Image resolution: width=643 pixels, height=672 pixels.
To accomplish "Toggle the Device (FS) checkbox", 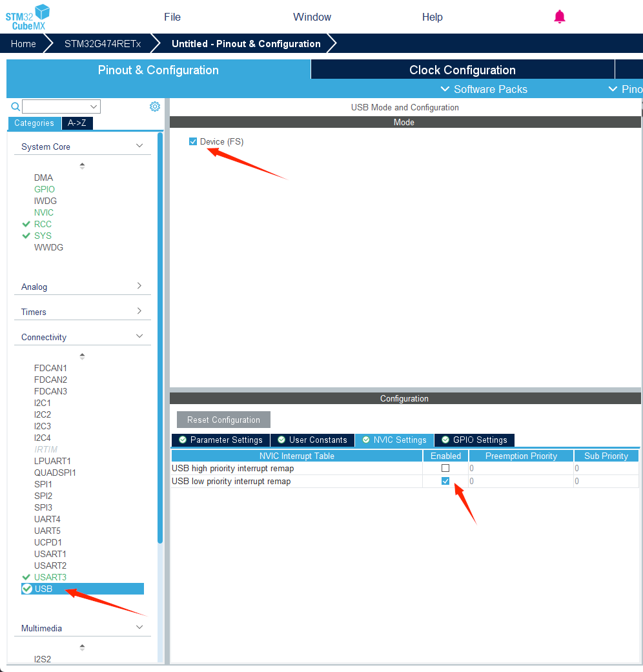I will (193, 141).
